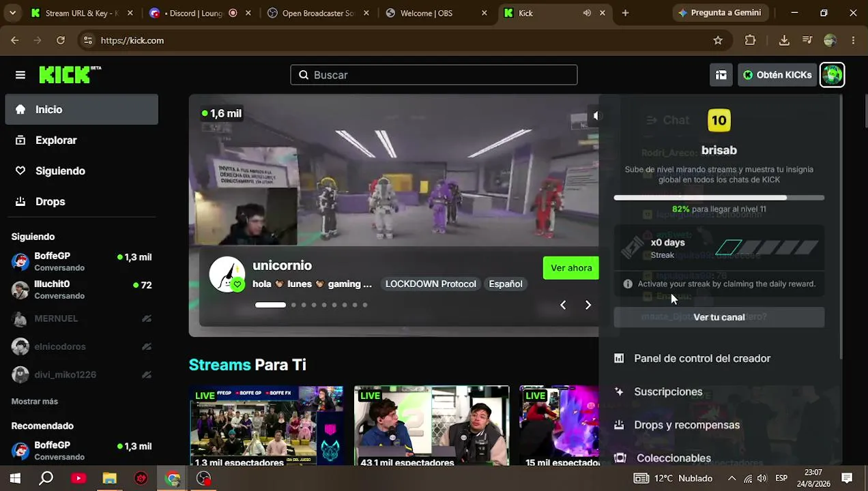Expand the list with Mostrar más
This screenshot has height=491, width=868.
[x=35, y=402]
